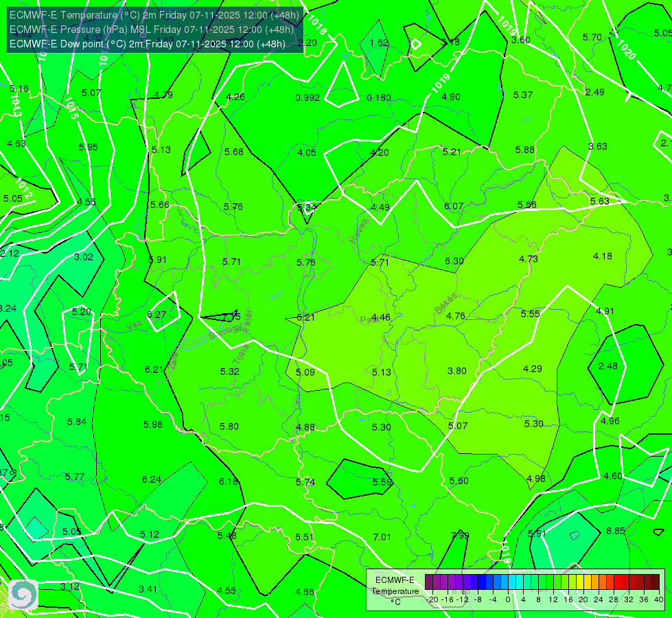Viewport: 672px width, 618px height.
Task: Click the value 3.80 on the map
Action: coord(457,371)
